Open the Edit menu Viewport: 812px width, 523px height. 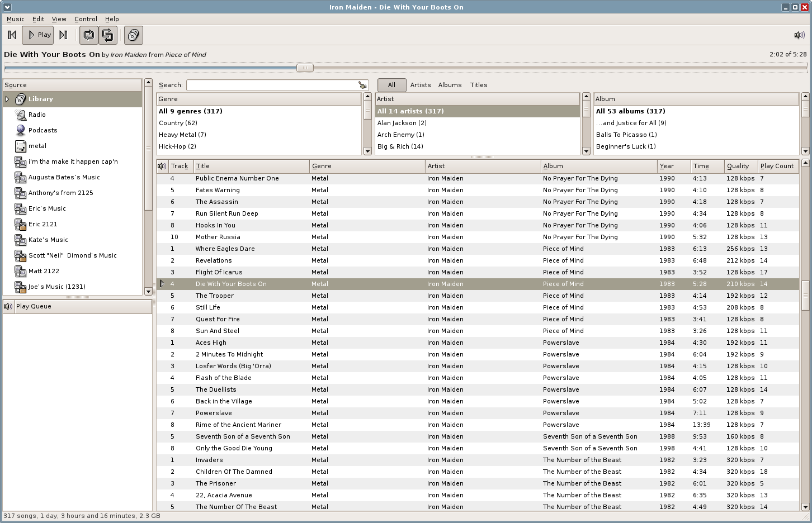(38, 19)
